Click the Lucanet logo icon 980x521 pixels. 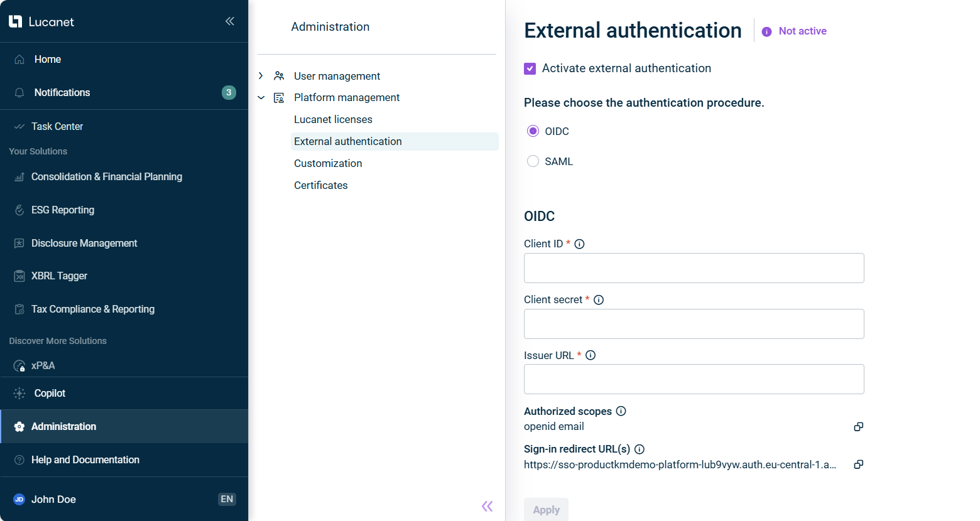click(16, 21)
